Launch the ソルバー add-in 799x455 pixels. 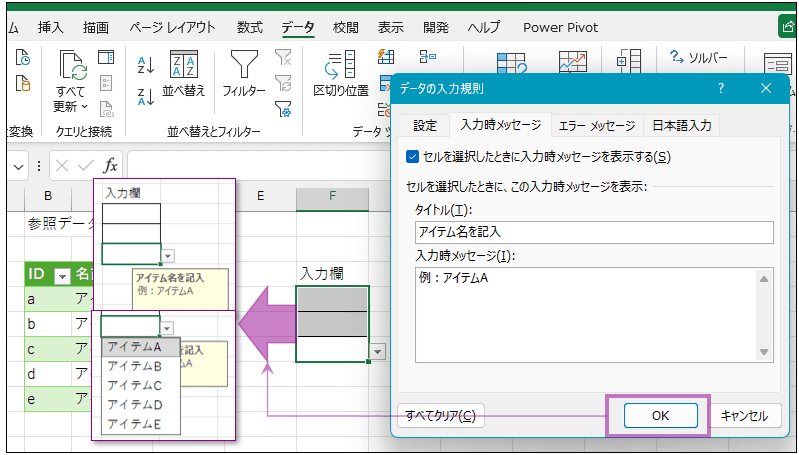point(699,58)
